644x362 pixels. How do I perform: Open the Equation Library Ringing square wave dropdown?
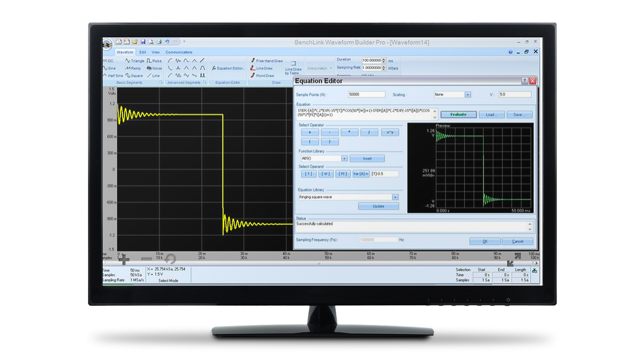click(x=395, y=197)
